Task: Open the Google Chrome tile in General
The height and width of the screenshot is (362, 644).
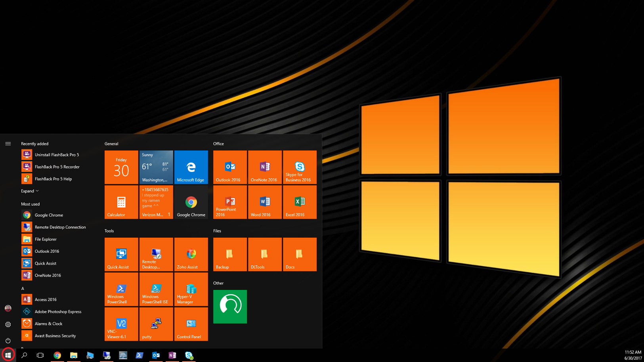Action: tap(191, 202)
